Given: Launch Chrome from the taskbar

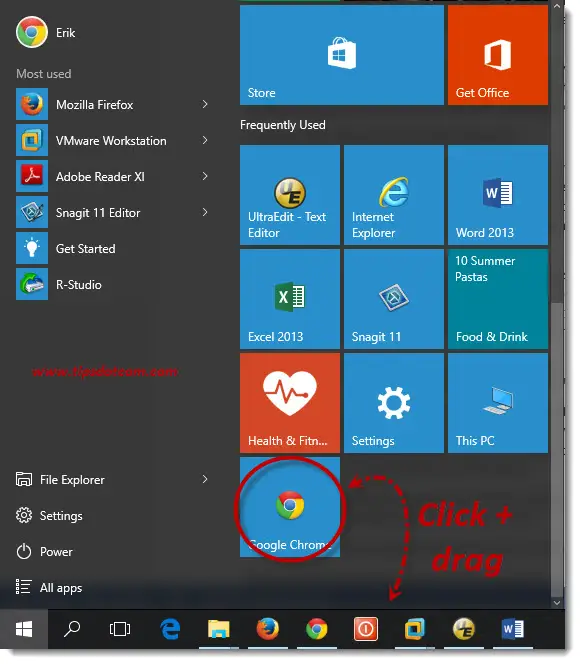Looking at the screenshot, I should (x=317, y=629).
